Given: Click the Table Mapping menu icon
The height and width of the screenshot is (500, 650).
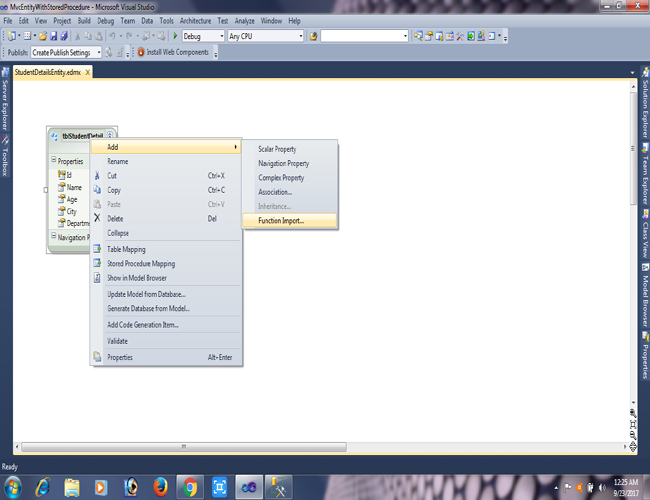Looking at the screenshot, I should [x=97, y=249].
